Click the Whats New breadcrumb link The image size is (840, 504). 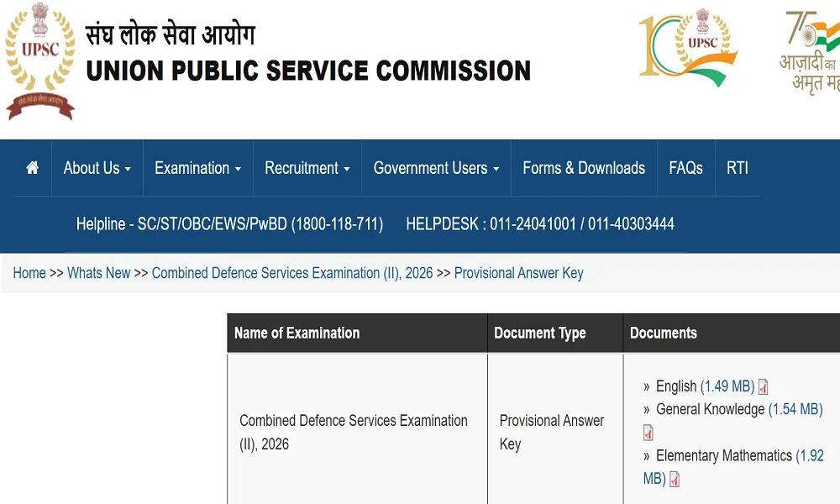click(98, 273)
